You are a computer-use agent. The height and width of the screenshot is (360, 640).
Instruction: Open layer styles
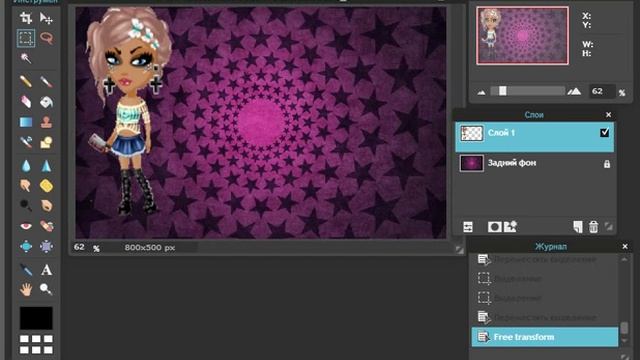[511, 227]
